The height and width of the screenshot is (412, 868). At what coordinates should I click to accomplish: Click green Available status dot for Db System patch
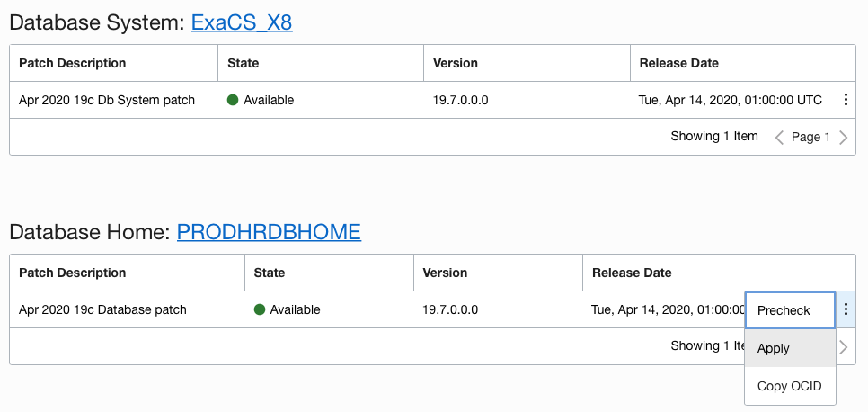(x=233, y=100)
